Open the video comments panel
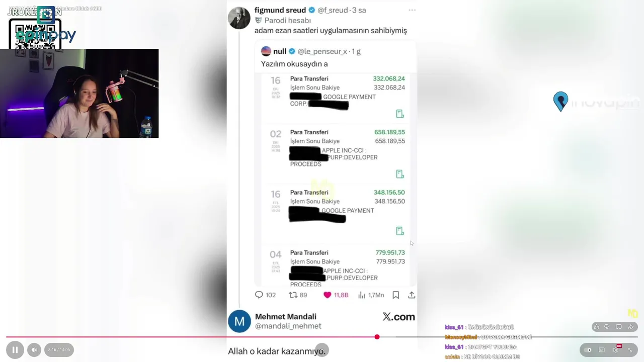The width and height of the screenshot is (644, 362). (x=619, y=327)
